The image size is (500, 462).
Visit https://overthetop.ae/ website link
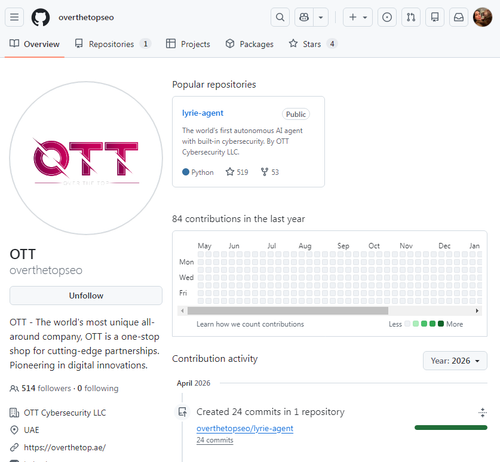coord(65,447)
